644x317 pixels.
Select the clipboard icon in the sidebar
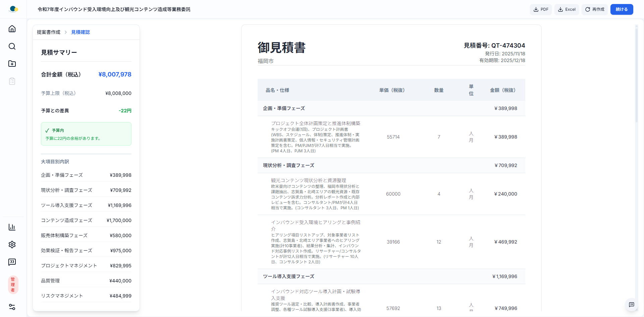(x=12, y=81)
